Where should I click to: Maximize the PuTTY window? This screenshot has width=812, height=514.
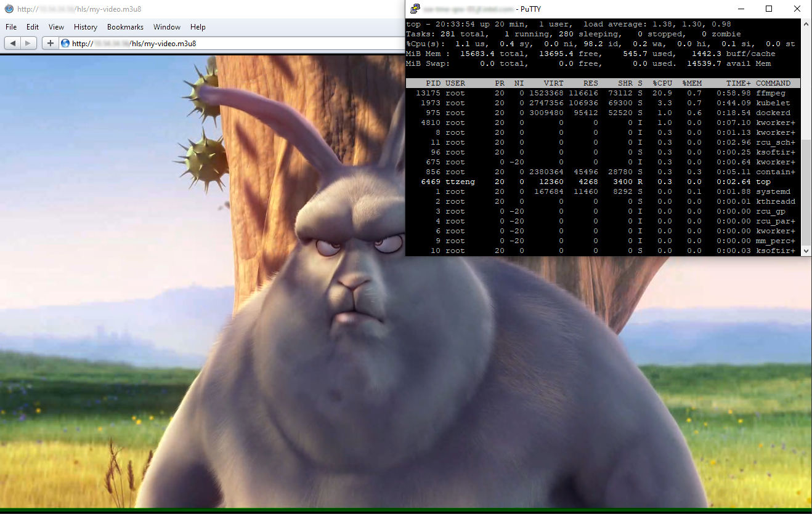(769, 9)
